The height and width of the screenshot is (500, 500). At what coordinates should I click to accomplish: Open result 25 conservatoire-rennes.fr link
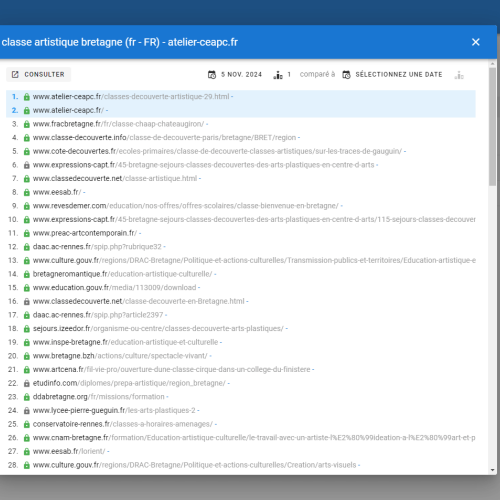[123, 424]
